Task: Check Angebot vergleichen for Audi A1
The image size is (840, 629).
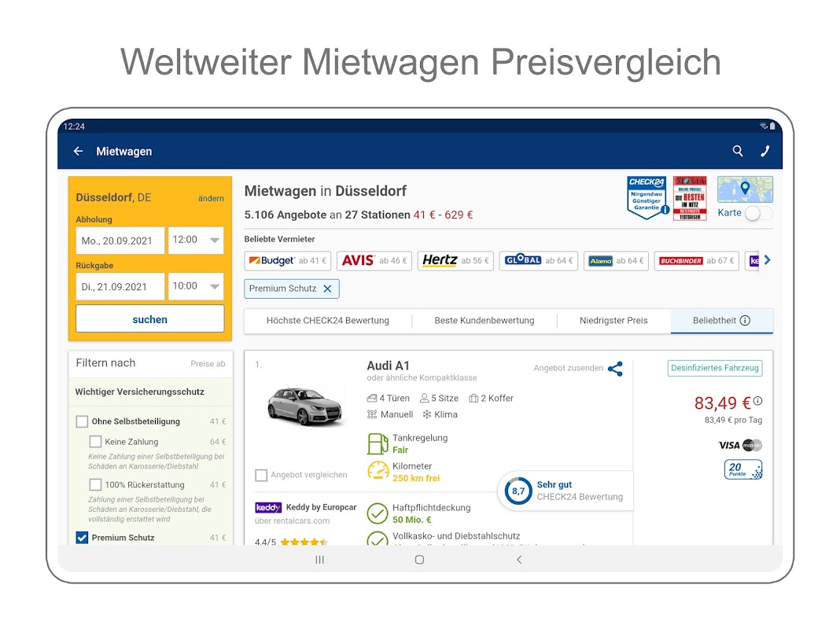Action: (261, 475)
